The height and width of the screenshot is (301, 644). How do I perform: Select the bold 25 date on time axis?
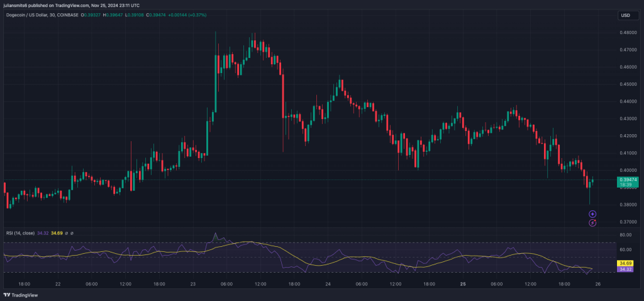click(464, 284)
